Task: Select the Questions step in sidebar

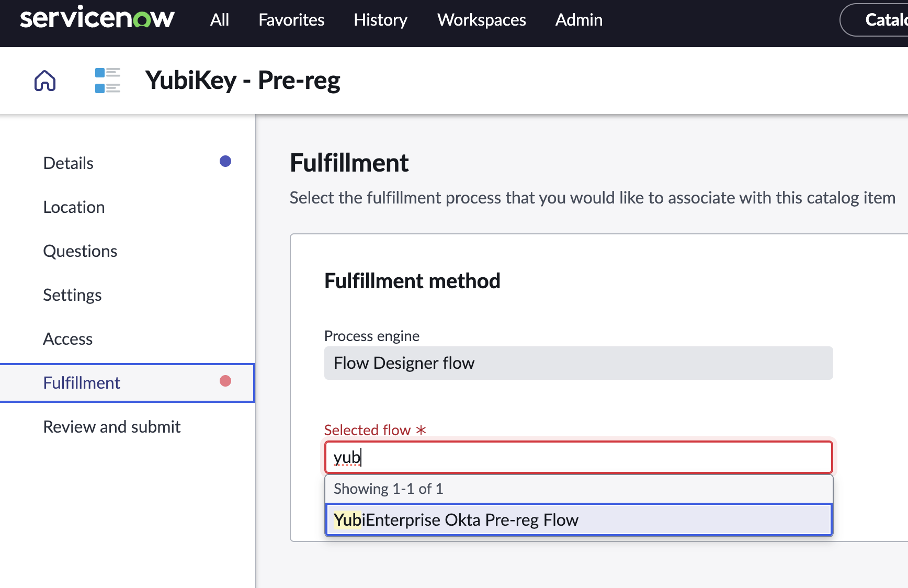Action: coord(127,251)
